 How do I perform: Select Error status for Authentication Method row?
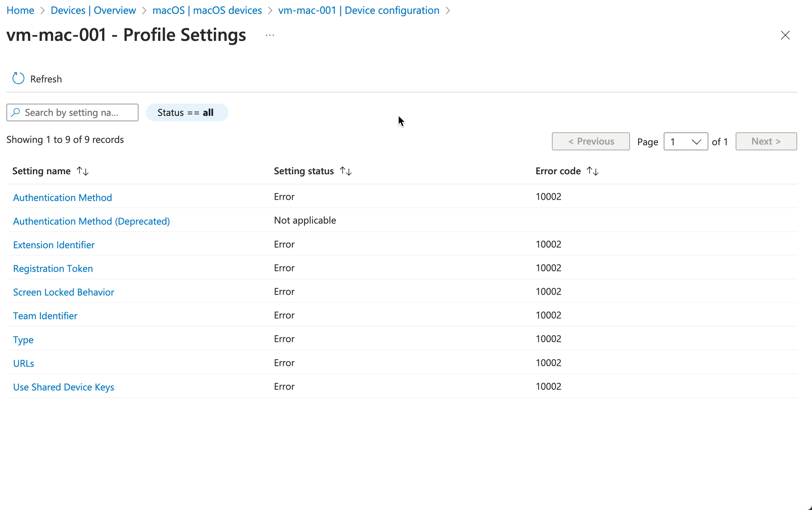pos(284,197)
